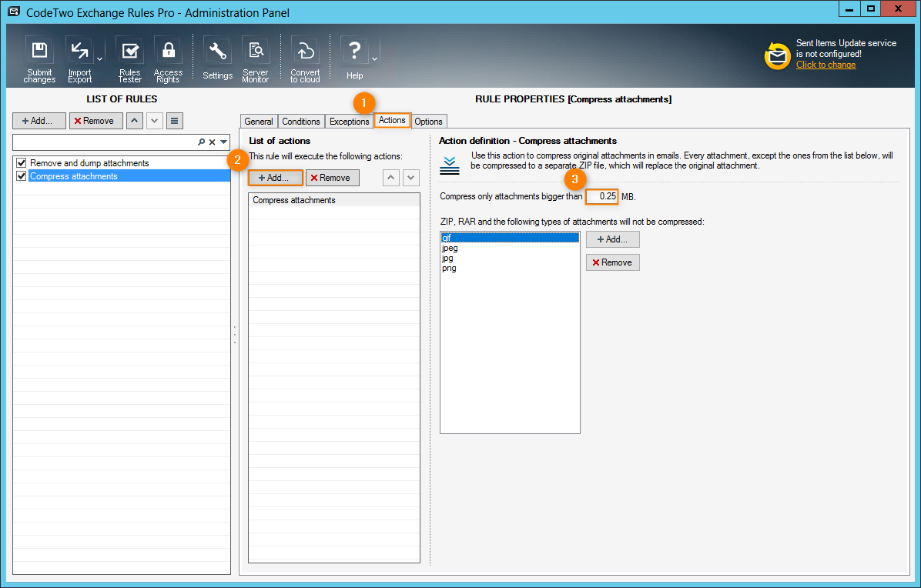Follow the 'Click to change' link

coord(826,65)
